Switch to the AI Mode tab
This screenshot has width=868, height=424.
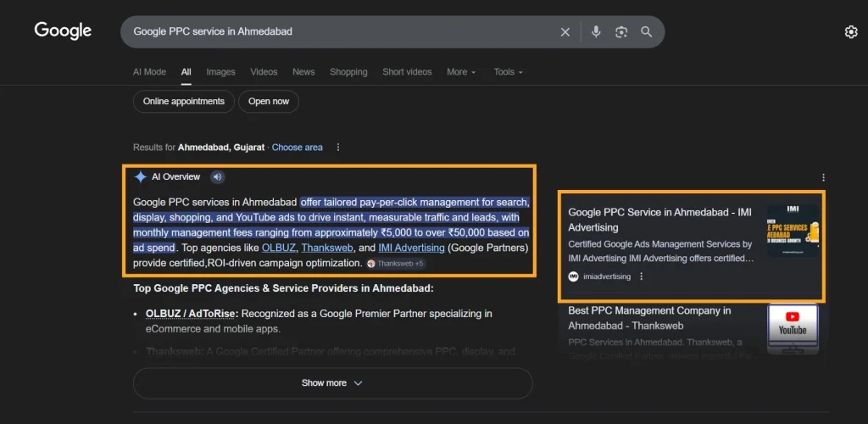(149, 72)
